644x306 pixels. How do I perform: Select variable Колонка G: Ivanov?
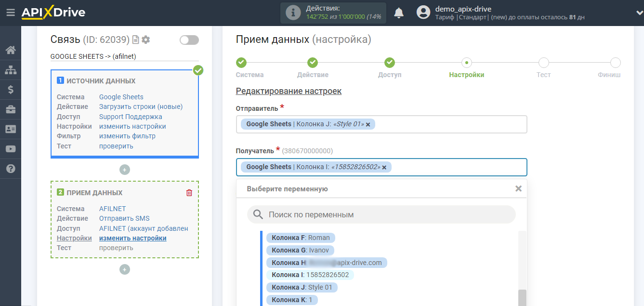coord(300,250)
